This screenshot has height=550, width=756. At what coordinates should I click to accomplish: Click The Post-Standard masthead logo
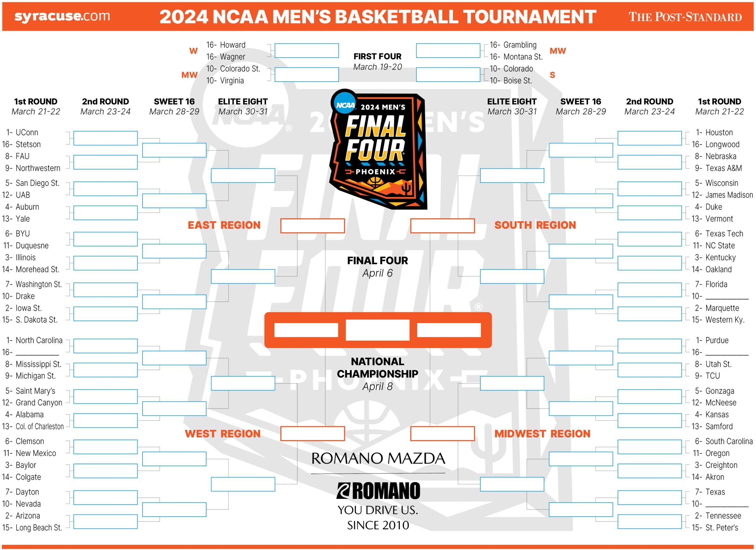click(685, 17)
